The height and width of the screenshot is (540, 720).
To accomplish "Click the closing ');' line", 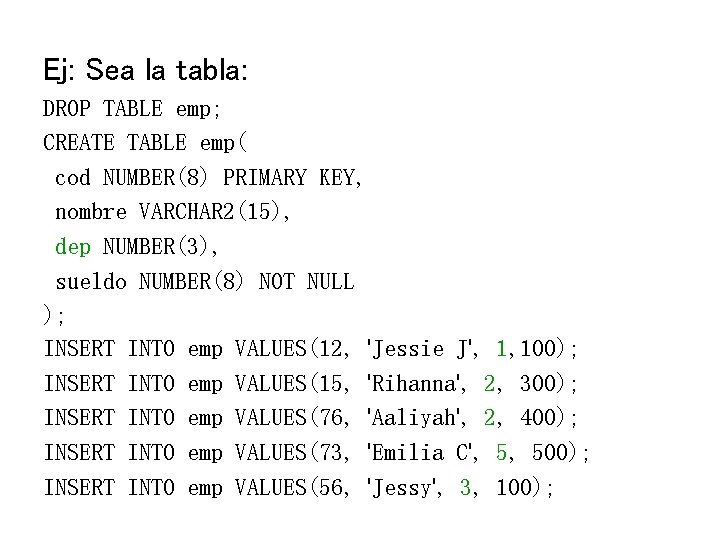I will (54, 315).
